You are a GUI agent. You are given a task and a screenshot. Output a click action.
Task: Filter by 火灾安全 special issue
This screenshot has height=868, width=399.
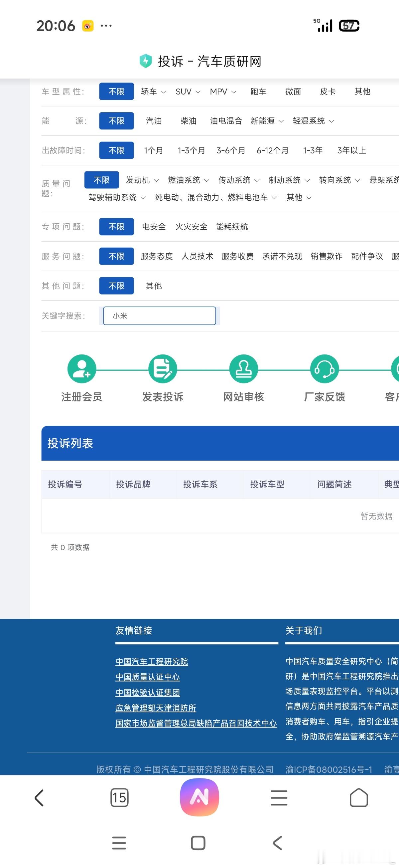pyautogui.click(x=191, y=226)
